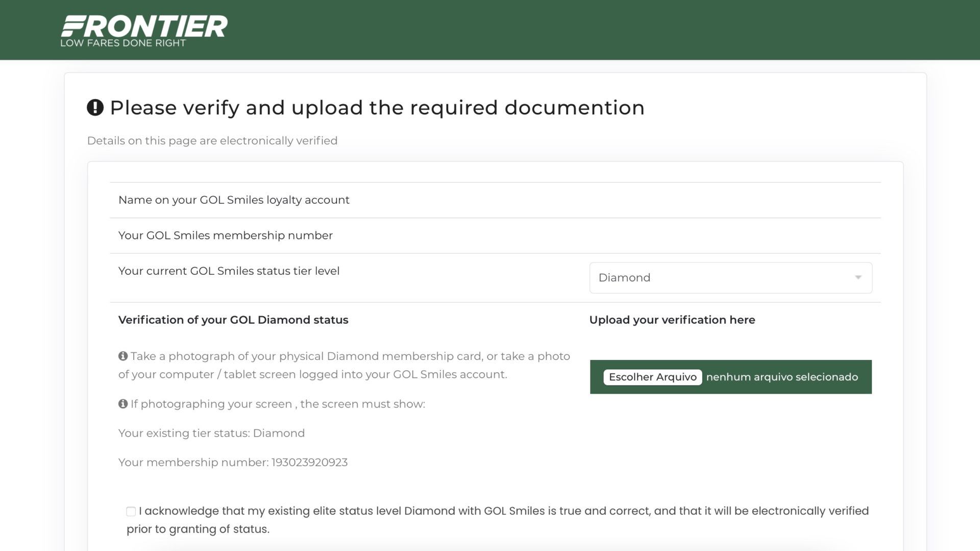The height and width of the screenshot is (551, 980).
Task: Click 'Details on this page are electronically verified'
Action: 212,141
